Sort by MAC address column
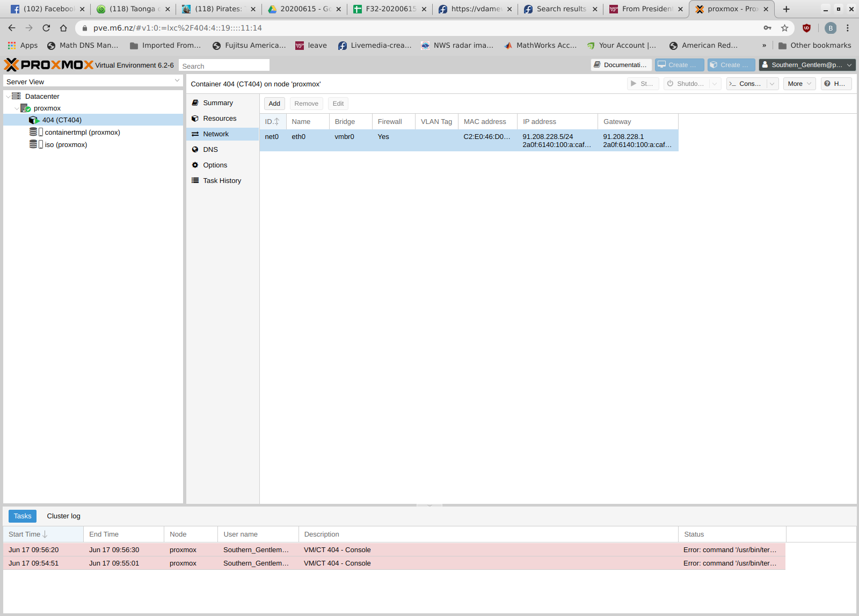 pyautogui.click(x=487, y=122)
